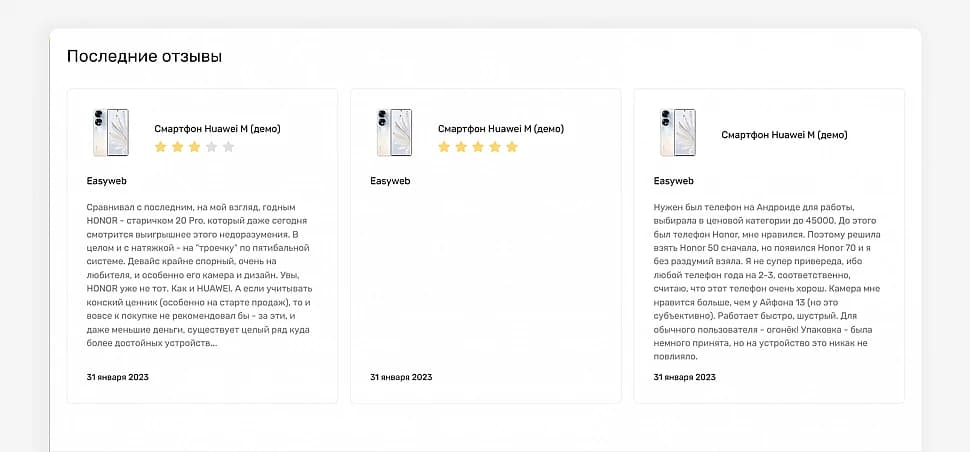Open Смартфон Huawei M link in first card

tap(217, 129)
